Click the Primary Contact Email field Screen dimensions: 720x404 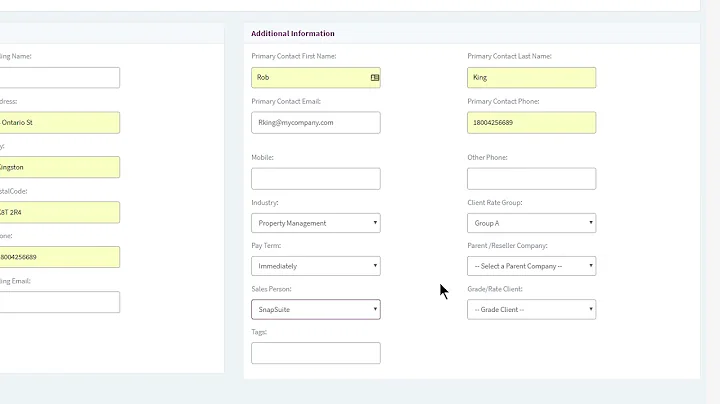(315, 123)
